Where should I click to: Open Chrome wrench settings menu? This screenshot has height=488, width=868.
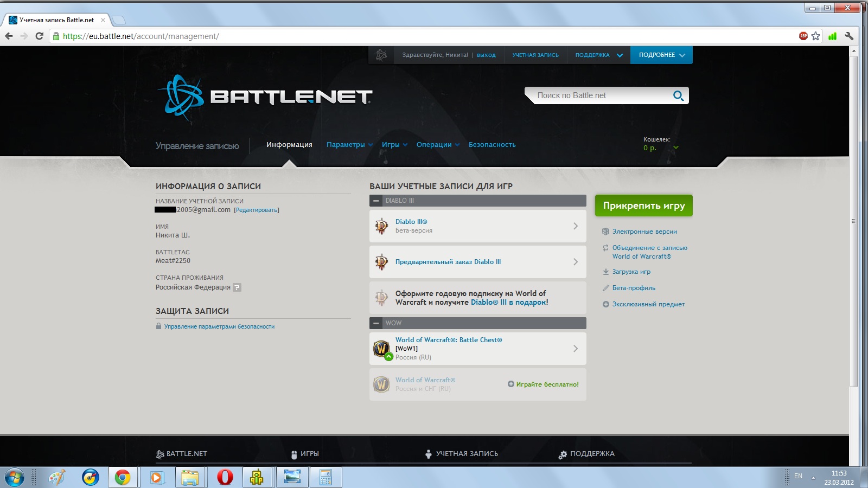pos(849,36)
